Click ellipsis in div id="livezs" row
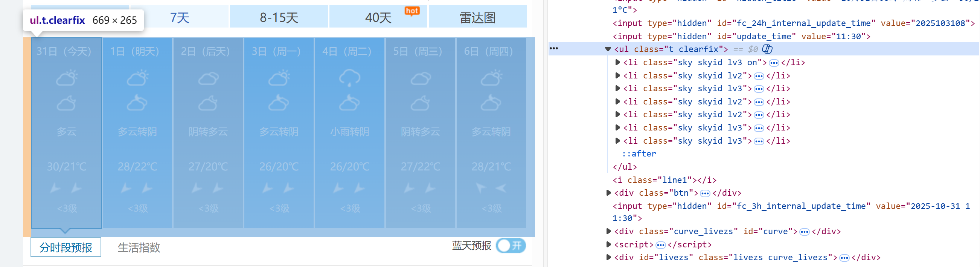Viewport: 980px width, 267px height. 844,258
